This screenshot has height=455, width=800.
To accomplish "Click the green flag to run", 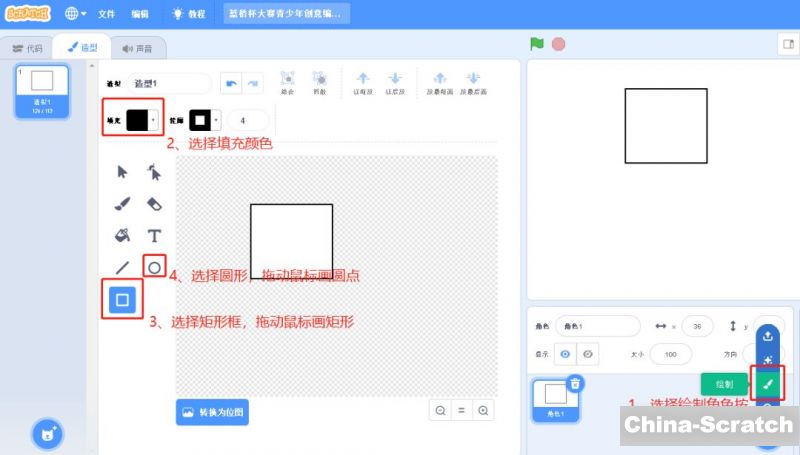I will coord(537,44).
